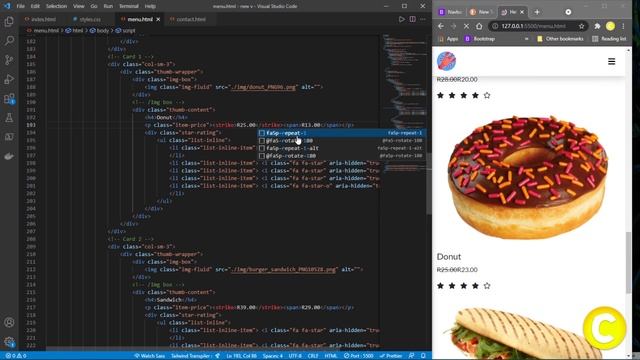The width and height of the screenshot is (640, 360).
Task: Expand the html breadcrumb
Action: coord(74,31)
